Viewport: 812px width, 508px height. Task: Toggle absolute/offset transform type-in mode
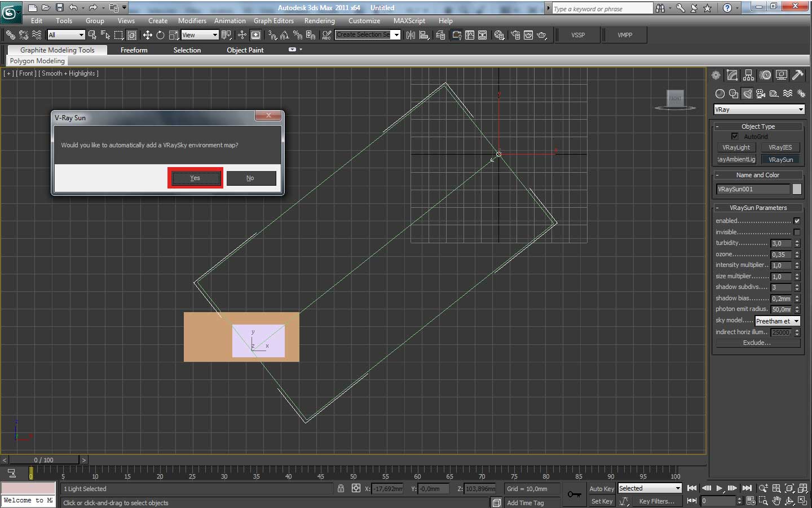click(356, 488)
